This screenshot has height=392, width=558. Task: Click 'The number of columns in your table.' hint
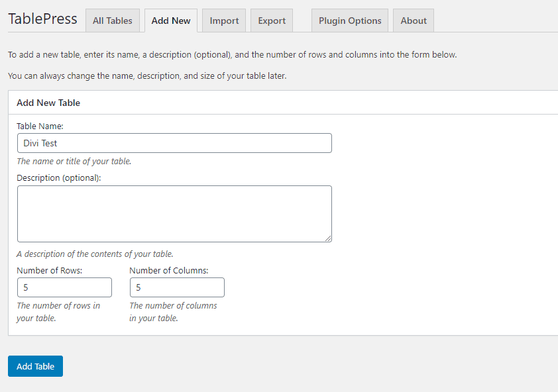(174, 312)
